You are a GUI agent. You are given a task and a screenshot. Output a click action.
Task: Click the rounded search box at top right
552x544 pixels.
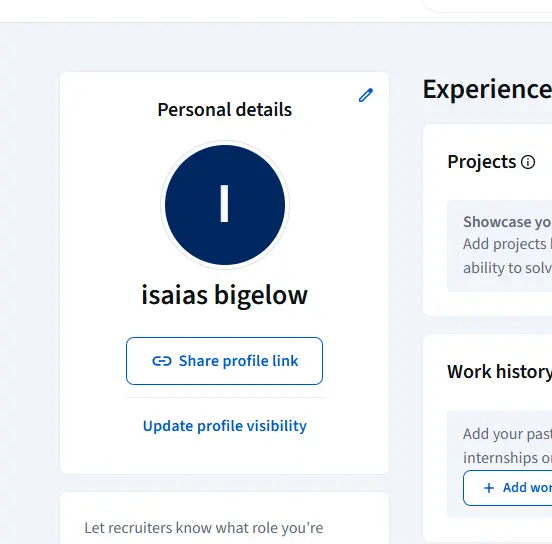click(x=487, y=6)
